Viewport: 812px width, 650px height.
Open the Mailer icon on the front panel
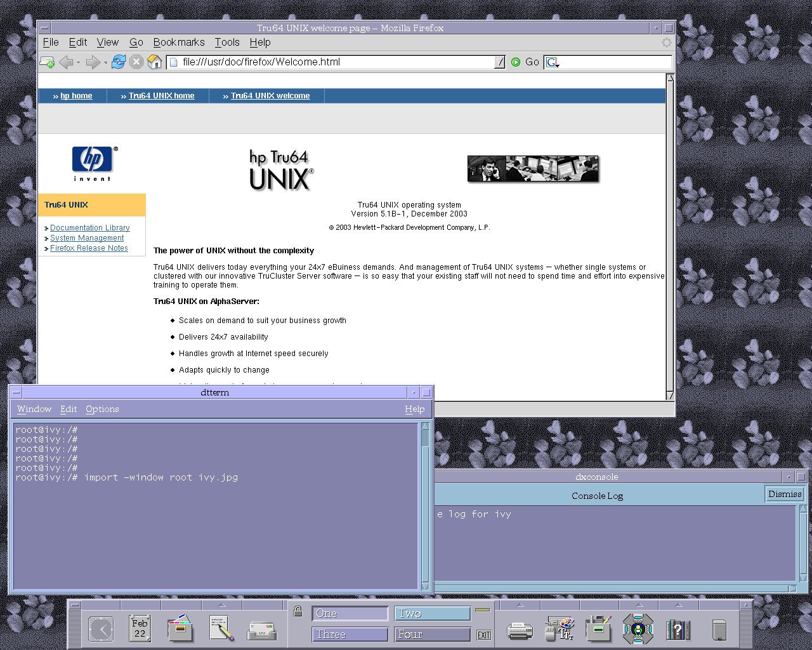(x=262, y=630)
